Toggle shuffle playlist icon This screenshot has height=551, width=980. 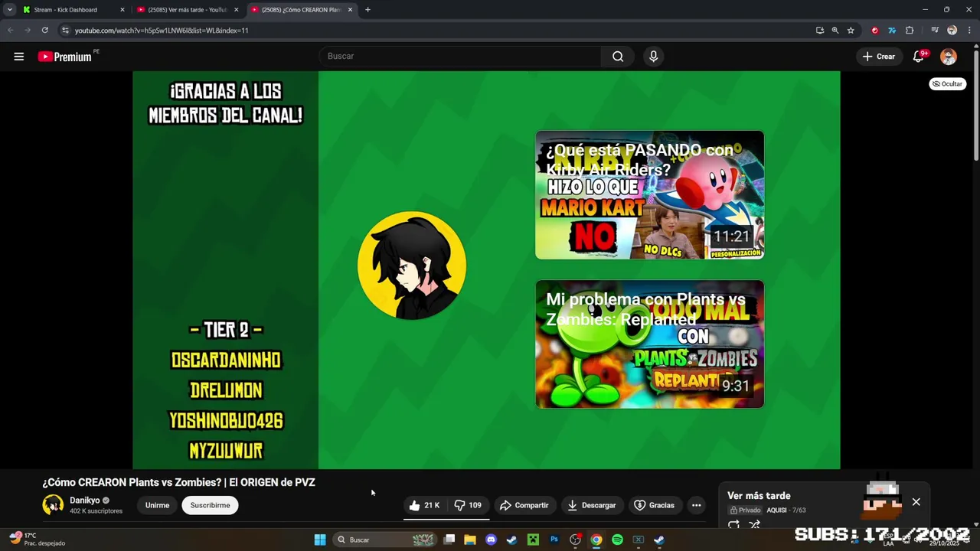(x=755, y=524)
